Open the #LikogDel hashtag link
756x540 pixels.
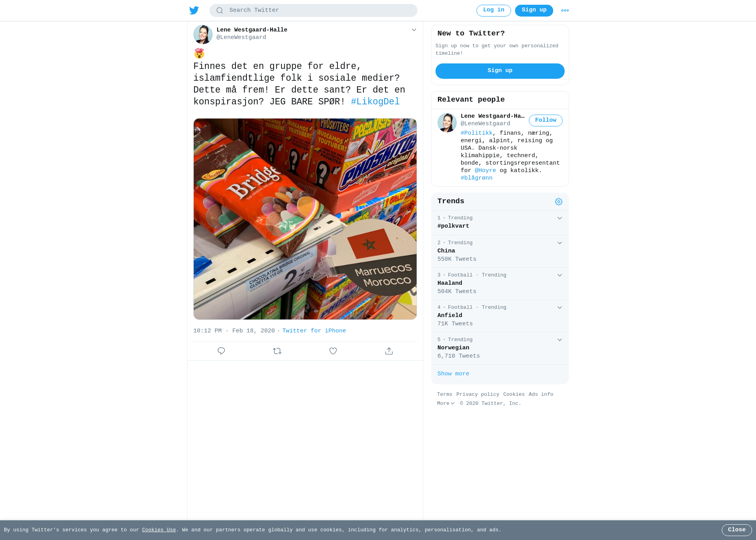(x=375, y=102)
